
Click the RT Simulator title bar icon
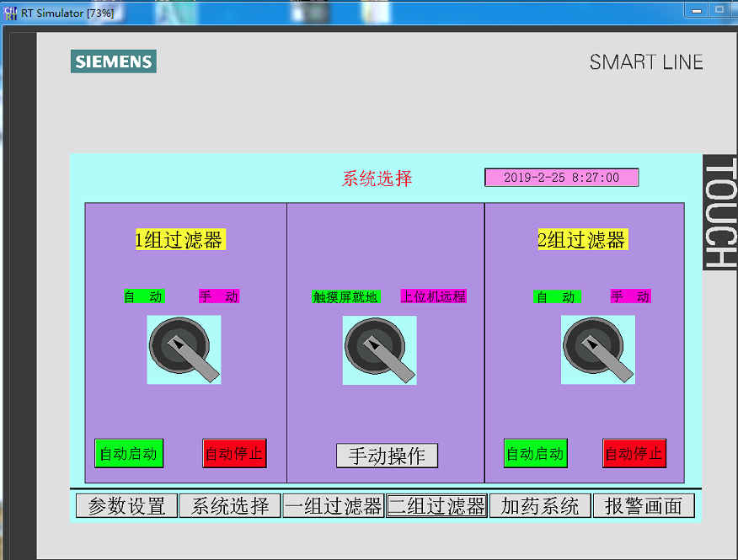click(x=10, y=13)
